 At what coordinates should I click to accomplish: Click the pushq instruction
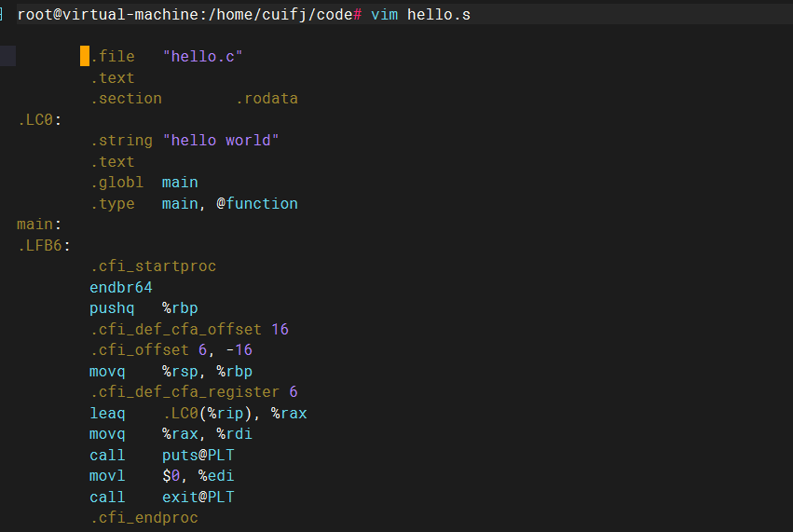(x=112, y=308)
